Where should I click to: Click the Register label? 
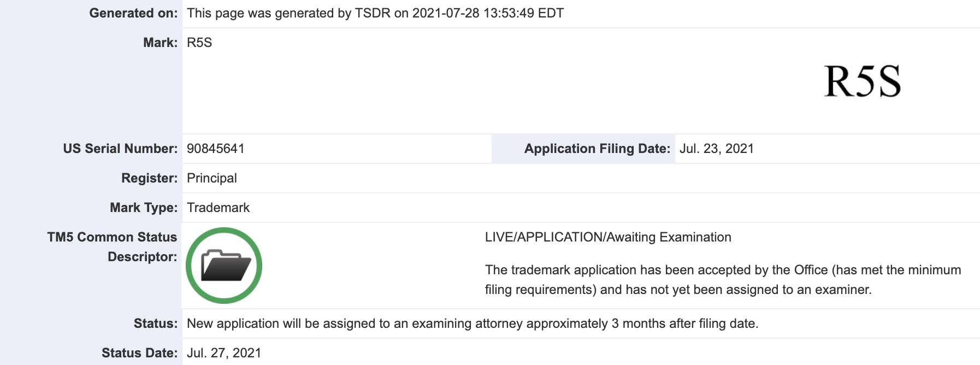pos(150,178)
